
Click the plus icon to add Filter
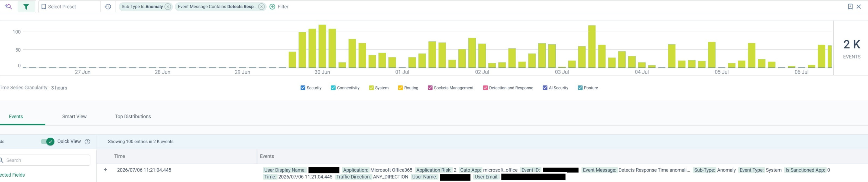tap(272, 7)
